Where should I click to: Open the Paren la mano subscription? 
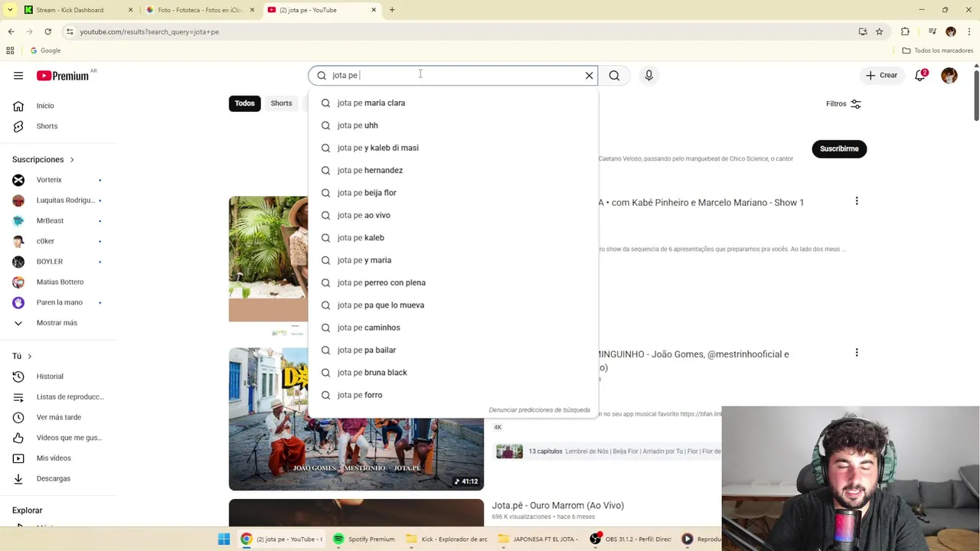pos(58,302)
